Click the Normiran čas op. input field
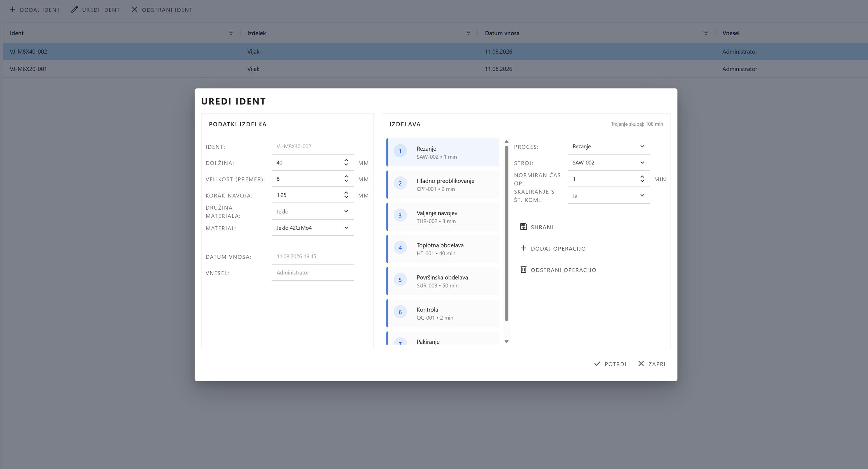Screen dimensions: 868x469 (608, 179)
